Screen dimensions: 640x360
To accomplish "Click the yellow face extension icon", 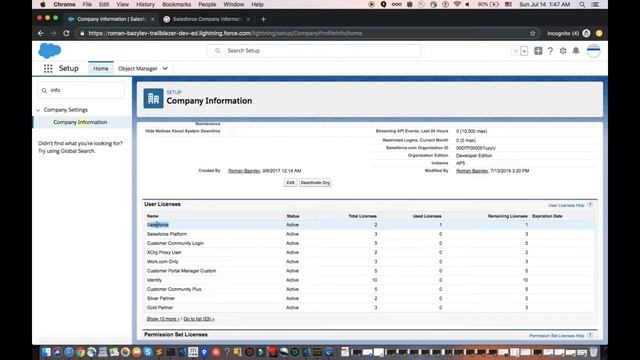I will tap(599, 33).
